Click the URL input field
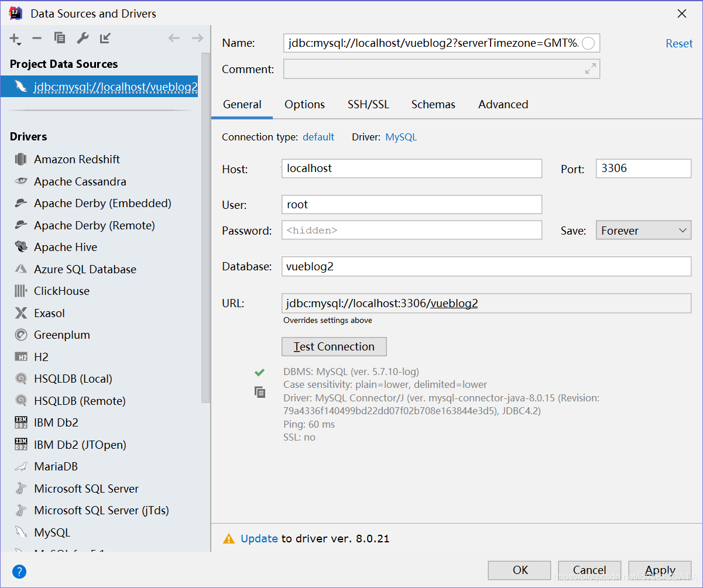This screenshot has width=703, height=588. (486, 303)
